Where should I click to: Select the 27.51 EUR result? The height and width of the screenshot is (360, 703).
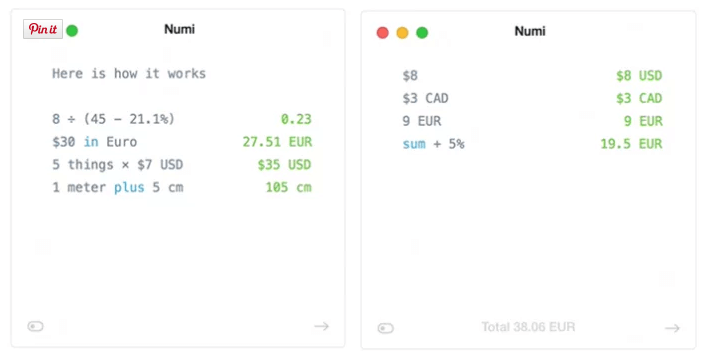(277, 142)
